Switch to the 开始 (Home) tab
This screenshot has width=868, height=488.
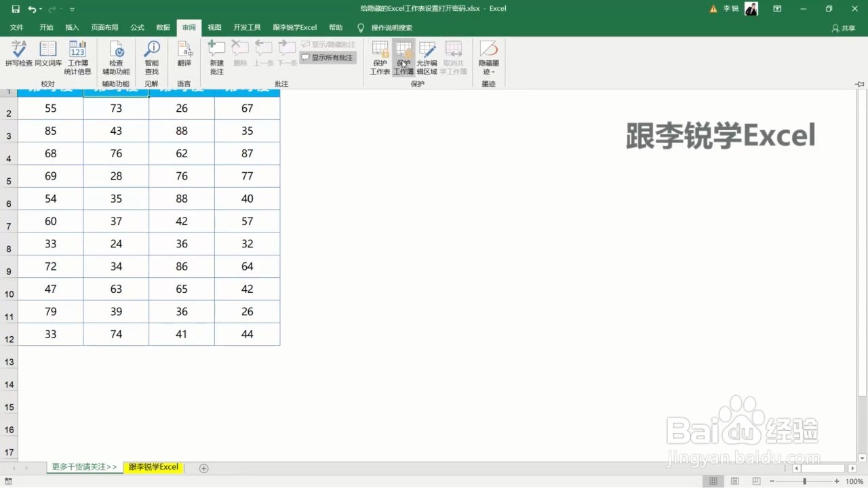click(x=46, y=28)
